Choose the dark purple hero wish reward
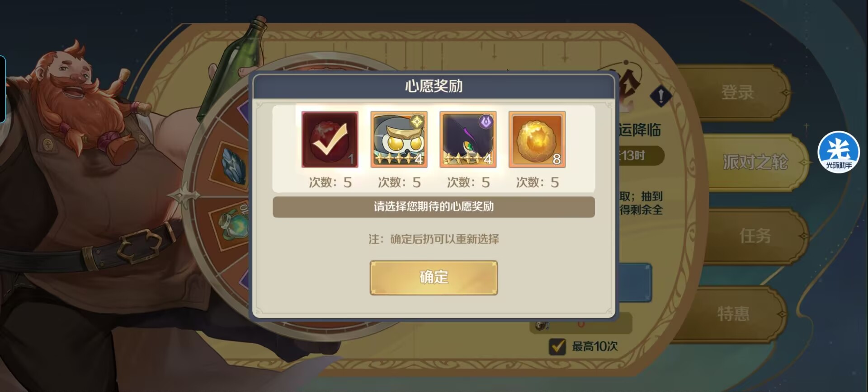The image size is (868, 392). click(x=468, y=140)
